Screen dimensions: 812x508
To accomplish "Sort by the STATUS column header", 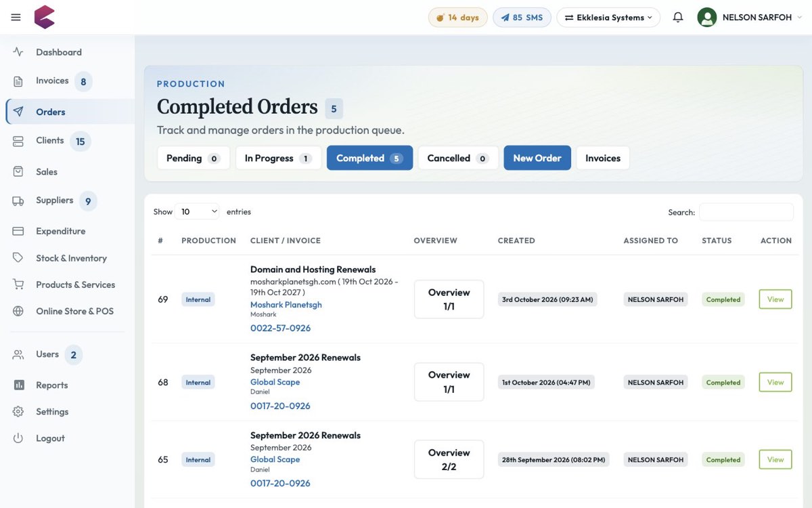I will [717, 240].
